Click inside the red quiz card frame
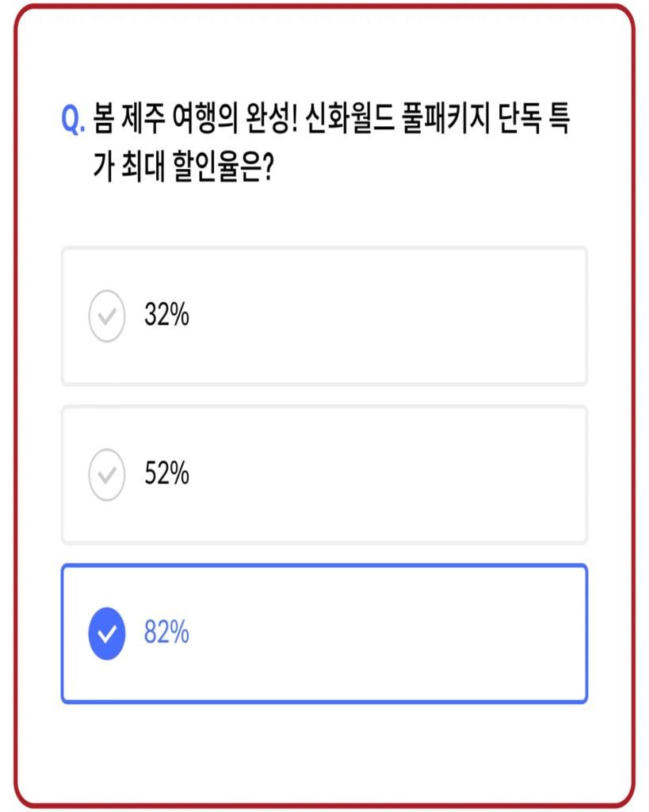 [x=325, y=753]
